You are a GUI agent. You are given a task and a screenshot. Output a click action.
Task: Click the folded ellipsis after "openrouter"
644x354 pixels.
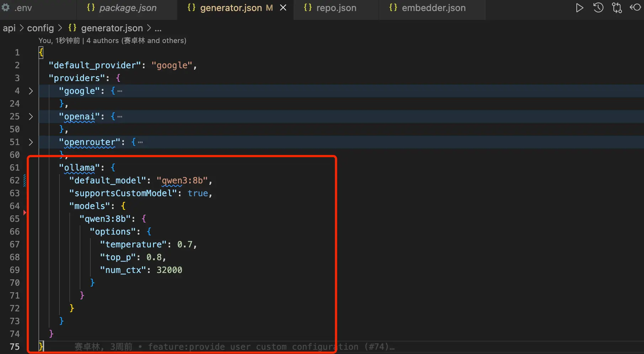(x=140, y=143)
